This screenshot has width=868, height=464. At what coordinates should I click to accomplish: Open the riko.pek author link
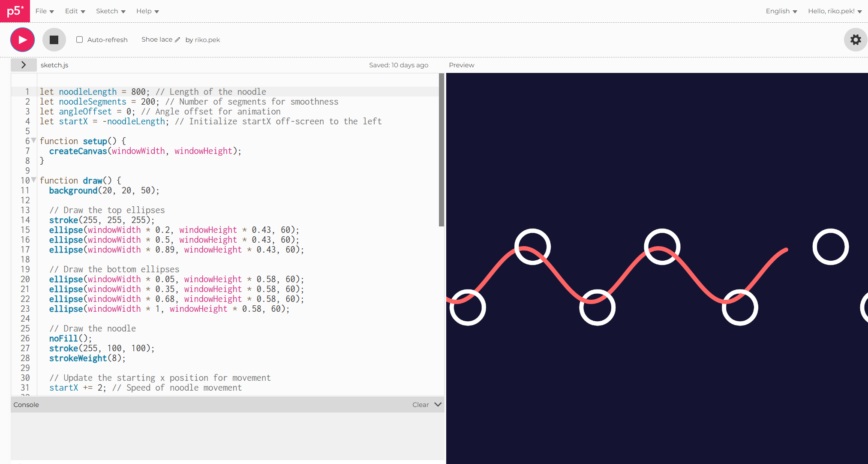(207, 39)
